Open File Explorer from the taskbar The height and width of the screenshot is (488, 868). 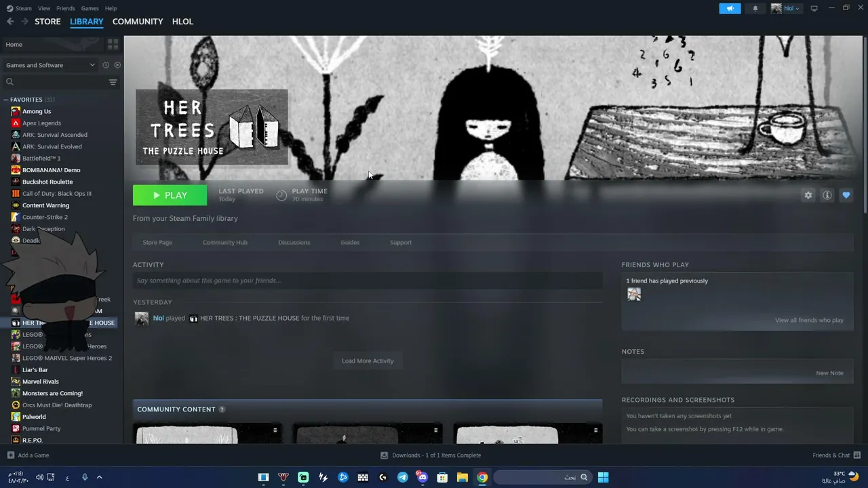coord(462,477)
